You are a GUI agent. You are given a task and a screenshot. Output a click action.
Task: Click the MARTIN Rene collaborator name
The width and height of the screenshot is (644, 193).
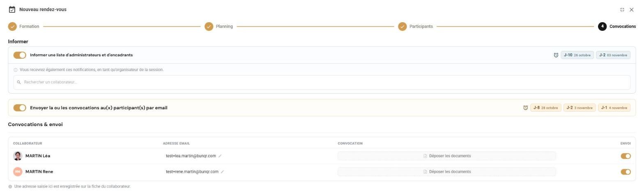[39, 172]
